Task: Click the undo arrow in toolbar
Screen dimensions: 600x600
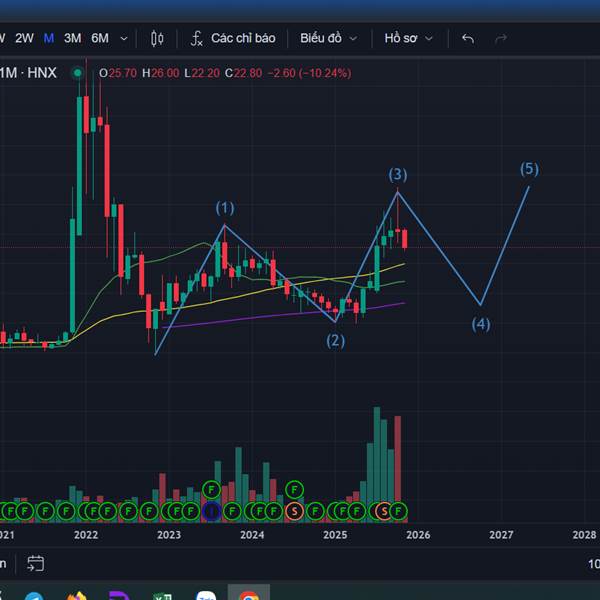Action: (467, 38)
